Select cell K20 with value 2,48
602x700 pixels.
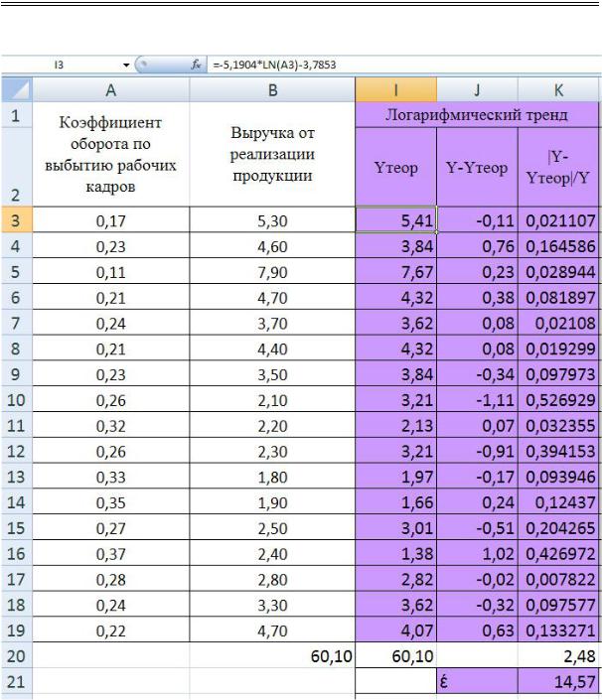coord(558,655)
